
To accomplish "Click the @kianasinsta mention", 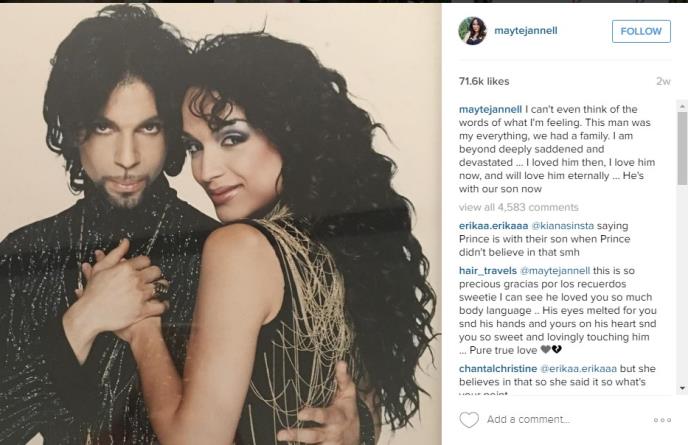I will coord(563,226).
